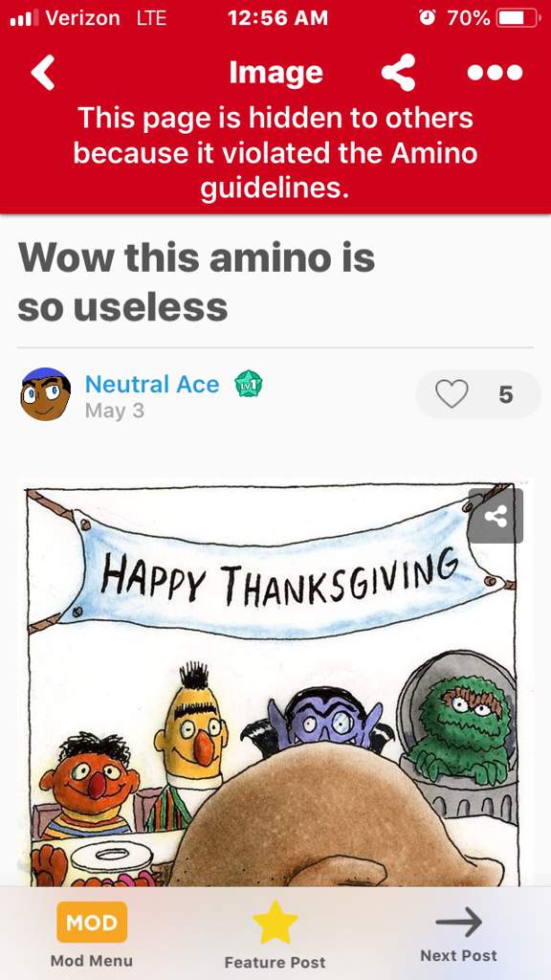Open the Happy Thanksgiving cartoon image
Viewport: 551px width, 980px height.
pyautogui.click(x=273, y=684)
